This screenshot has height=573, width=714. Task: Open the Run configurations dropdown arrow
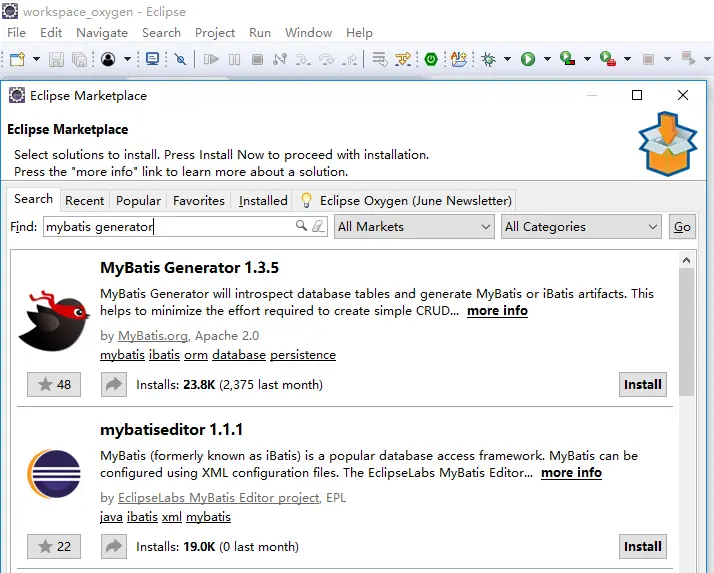click(x=547, y=59)
